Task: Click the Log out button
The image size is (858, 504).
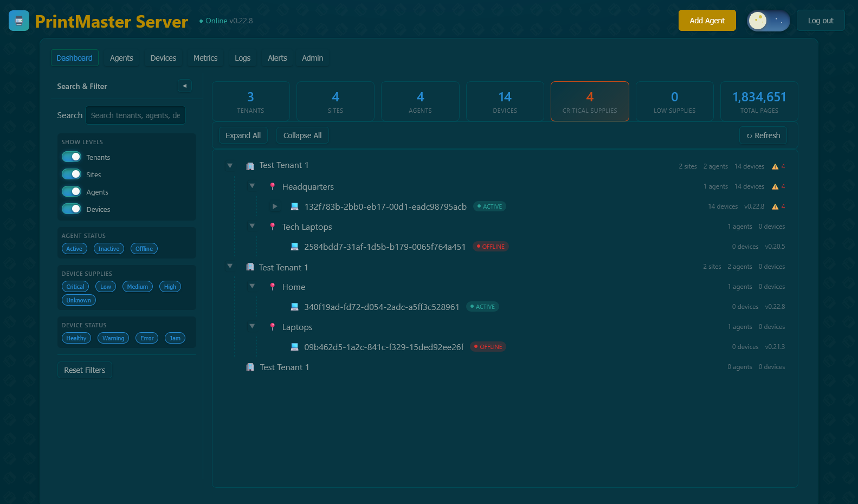Action: (x=821, y=21)
